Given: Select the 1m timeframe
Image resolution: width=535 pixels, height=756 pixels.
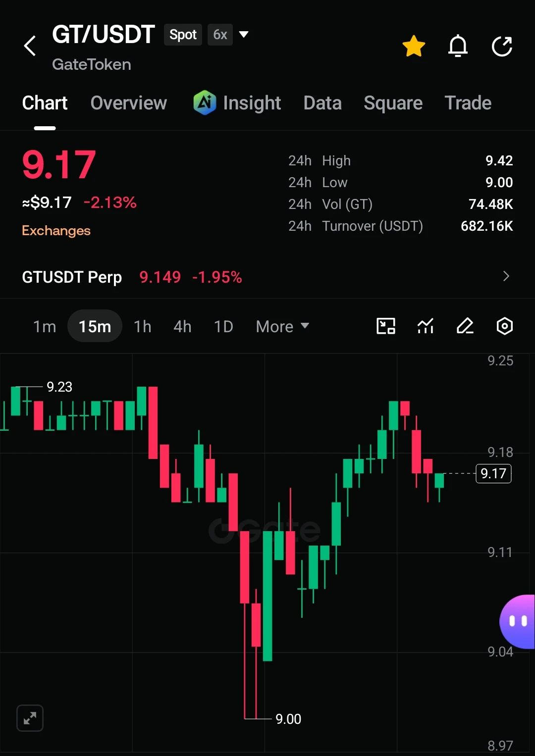Looking at the screenshot, I should pos(45,326).
